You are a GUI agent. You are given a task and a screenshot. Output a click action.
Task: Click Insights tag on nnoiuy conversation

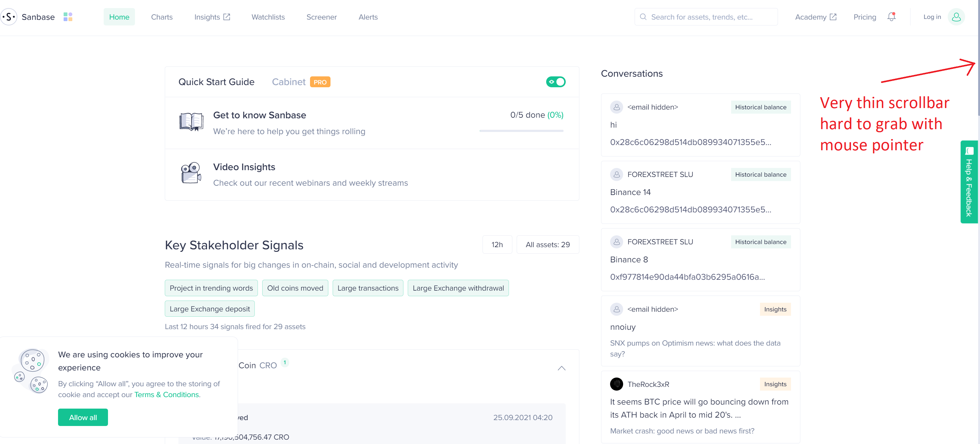(x=775, y=309)
